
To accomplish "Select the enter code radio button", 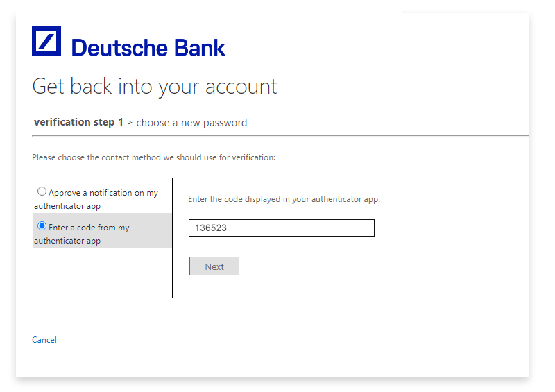I will coord(42,226).
